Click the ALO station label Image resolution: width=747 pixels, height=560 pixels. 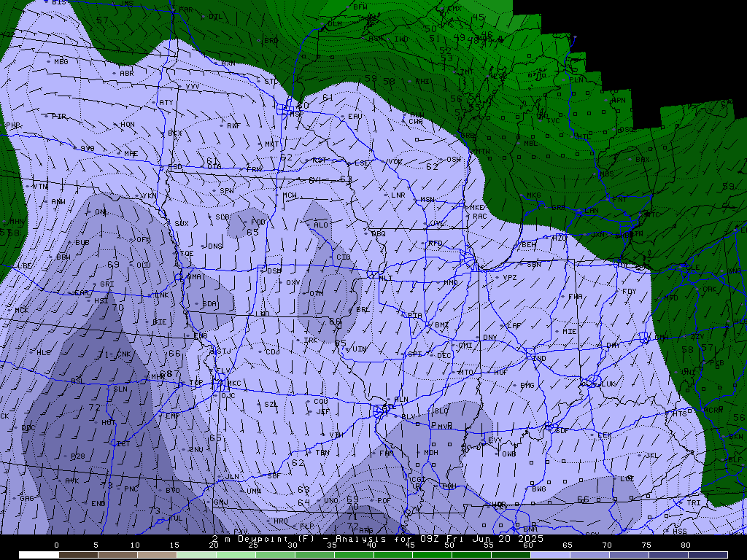(x=321, y=225)
